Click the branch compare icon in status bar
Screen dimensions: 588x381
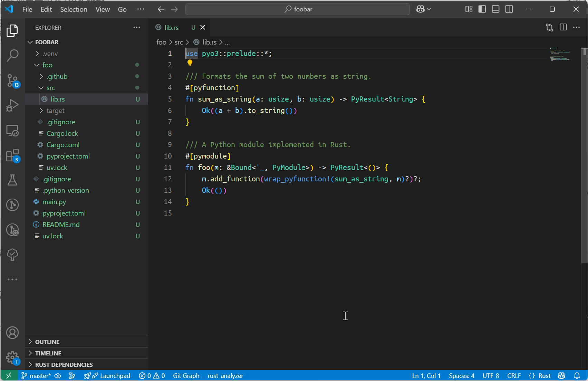72,375
